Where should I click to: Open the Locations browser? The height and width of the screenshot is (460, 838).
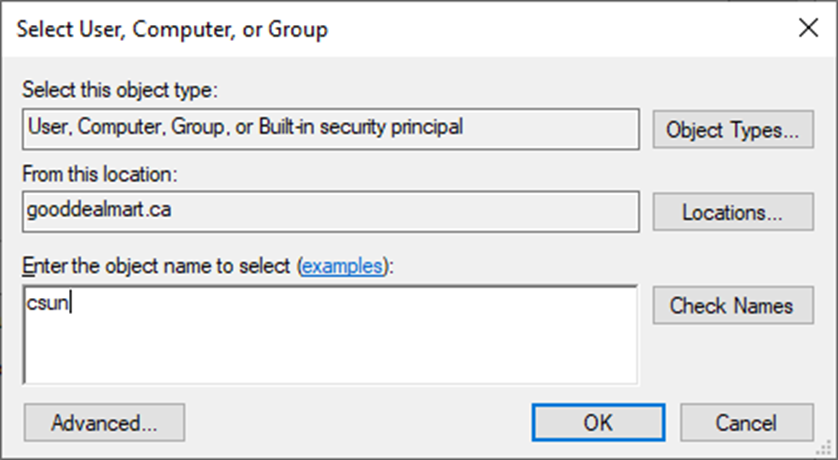pyautogui.click(x=733, y=212)
